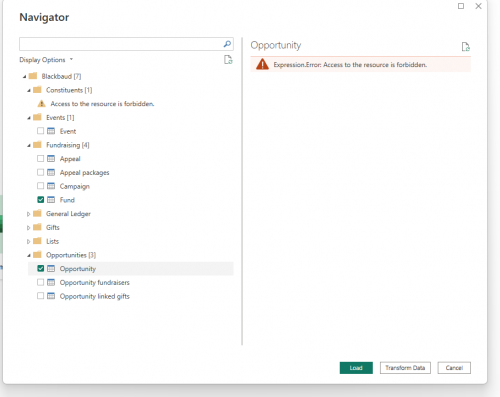Click the table icon next to Appeal packages
This screenshot has width=500, height=397.
51,172
